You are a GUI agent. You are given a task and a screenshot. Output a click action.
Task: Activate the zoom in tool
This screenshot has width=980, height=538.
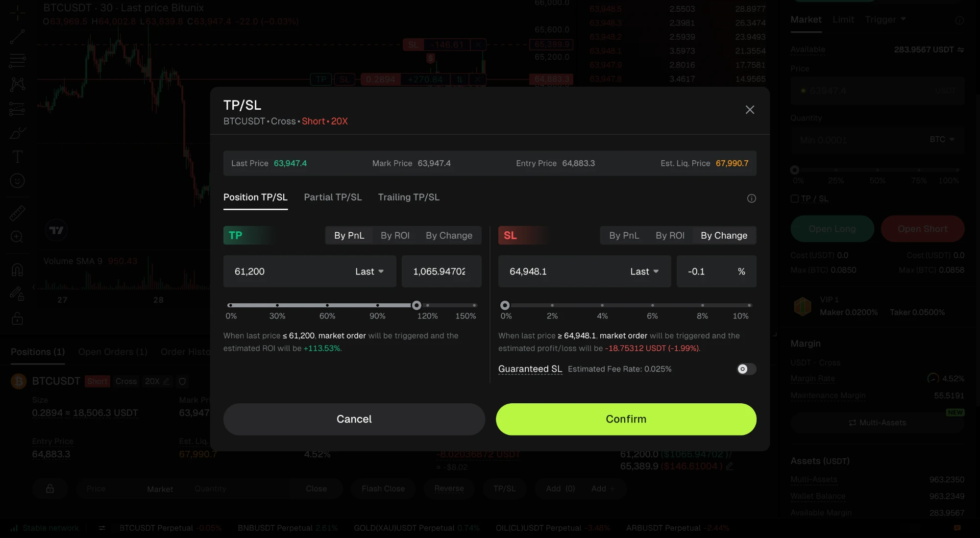(x=17, y=237)
